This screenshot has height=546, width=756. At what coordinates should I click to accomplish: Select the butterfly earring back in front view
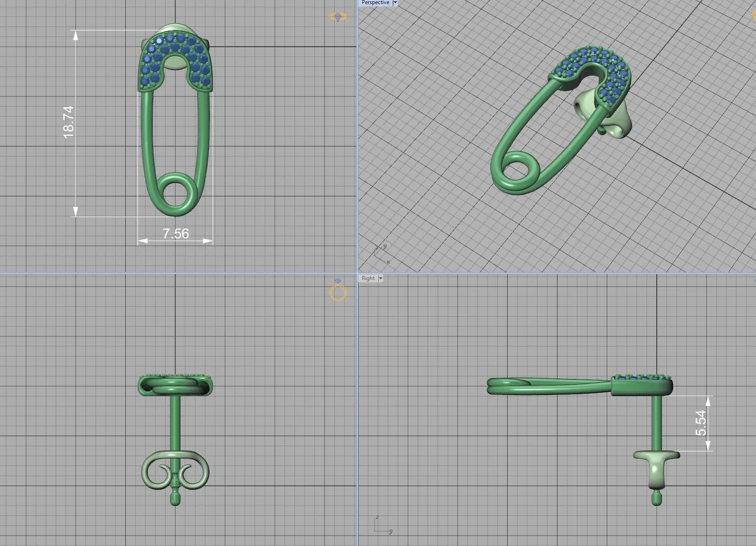[x=175, y=470]
